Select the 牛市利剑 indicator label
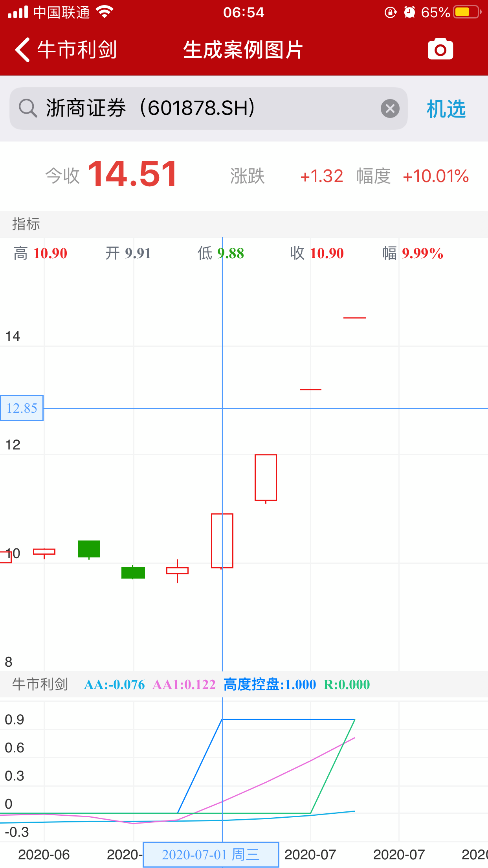The image size is (488, 868). pos(40,684)
